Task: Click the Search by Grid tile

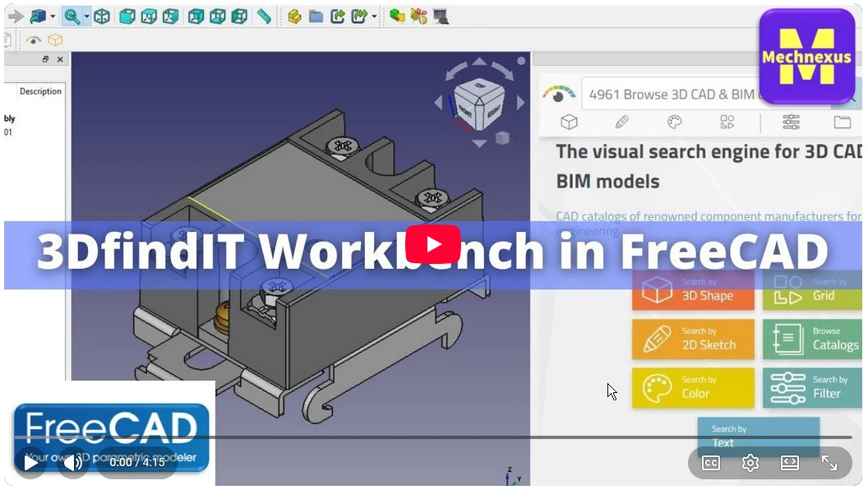Action: pos(812,290)
